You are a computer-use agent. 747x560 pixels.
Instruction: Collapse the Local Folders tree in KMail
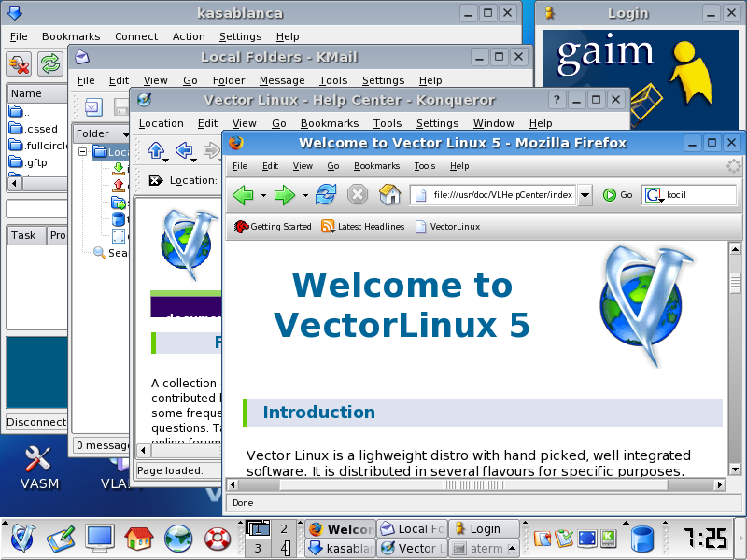pos(82,152)
